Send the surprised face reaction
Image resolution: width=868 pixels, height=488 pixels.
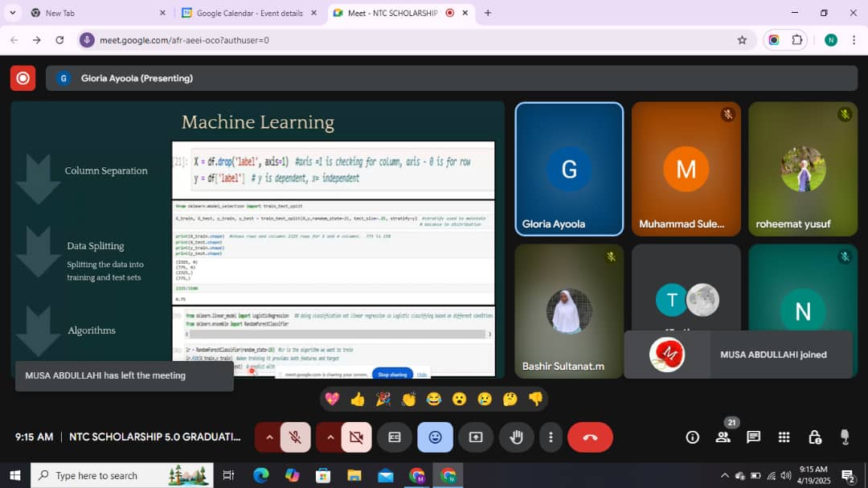coord(460,399)
